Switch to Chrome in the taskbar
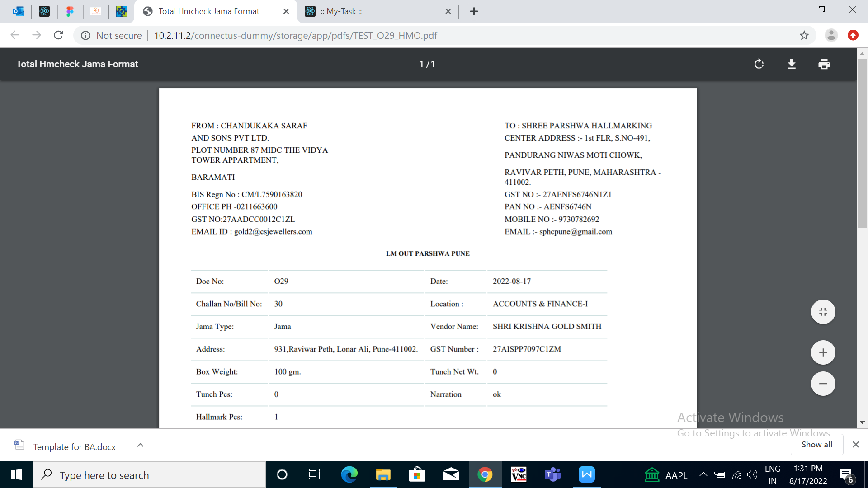The height and width of the screenshot is (488, 868). (485, 474)
